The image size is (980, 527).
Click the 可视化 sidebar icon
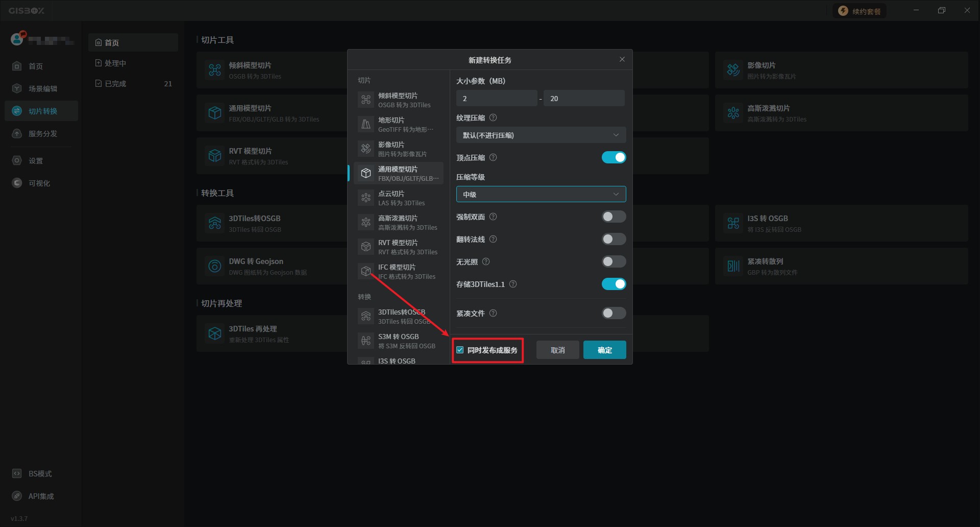point(17,183)
